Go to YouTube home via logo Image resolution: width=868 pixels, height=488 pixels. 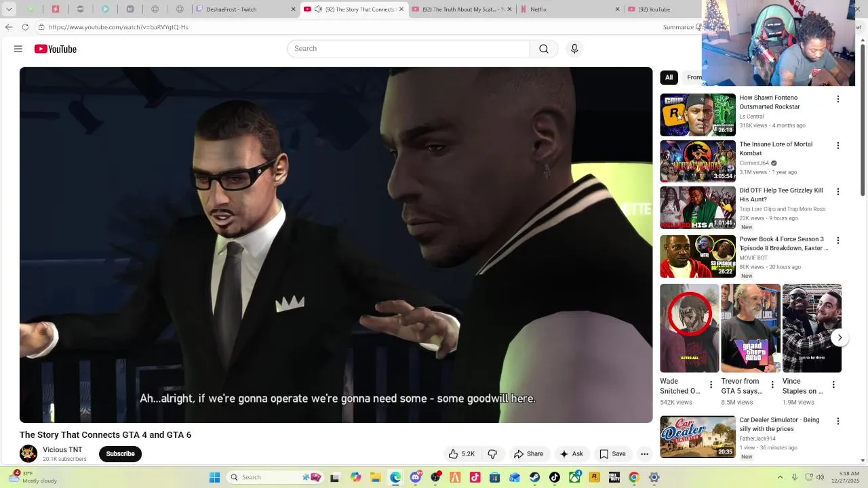56,49
